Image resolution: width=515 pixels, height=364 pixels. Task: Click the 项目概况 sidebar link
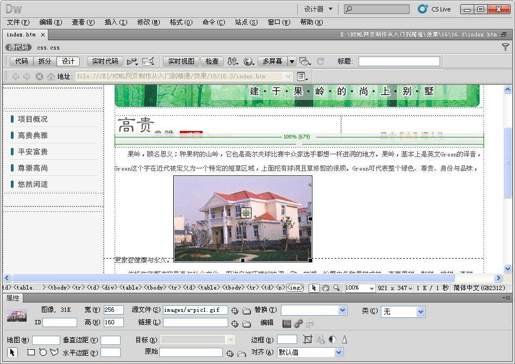tap(33, 119)
